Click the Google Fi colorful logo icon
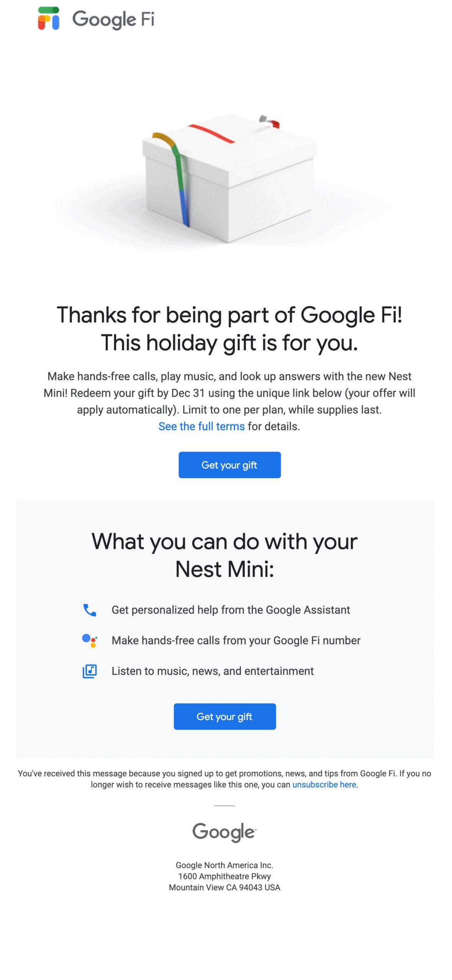 click(48, 18)
